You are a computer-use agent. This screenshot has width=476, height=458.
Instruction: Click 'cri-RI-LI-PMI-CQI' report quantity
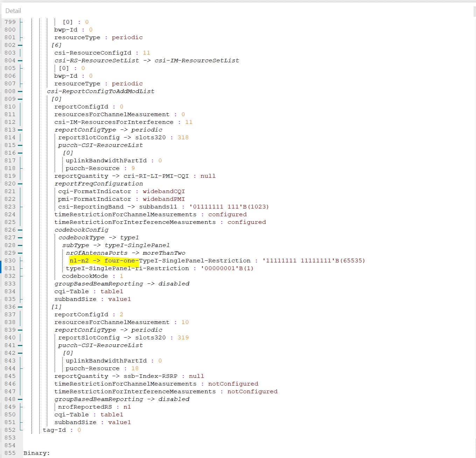coord(156,176)
